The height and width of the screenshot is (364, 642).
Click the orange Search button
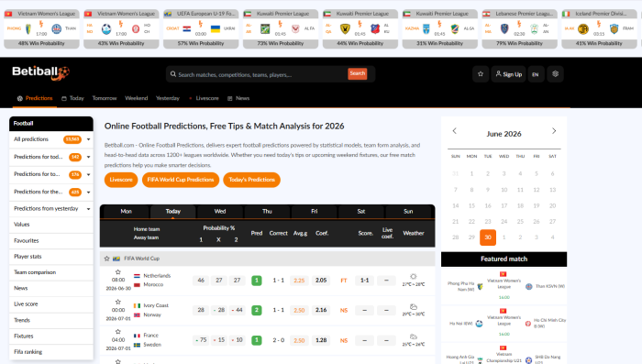click(358, 73)
